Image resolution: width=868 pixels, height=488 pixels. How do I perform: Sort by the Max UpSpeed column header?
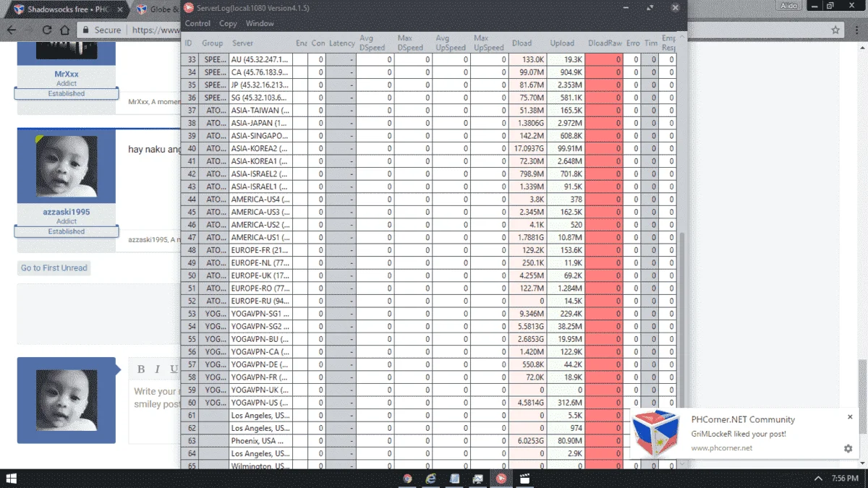[x=489, y=43]
